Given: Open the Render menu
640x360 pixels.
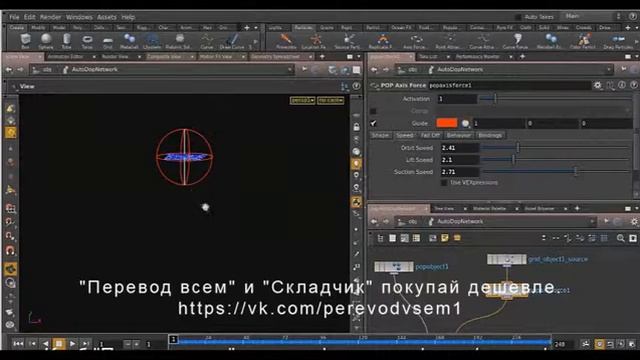Looking at the screenshot, I should click(51, 17).
